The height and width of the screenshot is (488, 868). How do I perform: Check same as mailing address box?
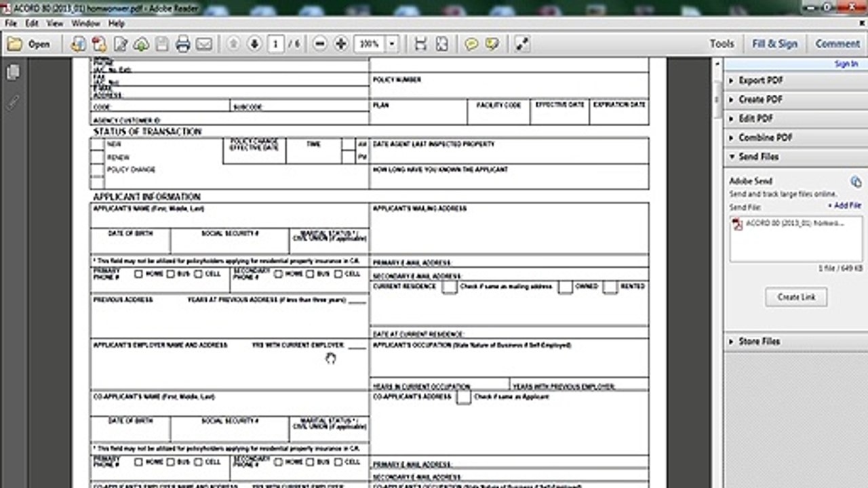coord(449,287)
